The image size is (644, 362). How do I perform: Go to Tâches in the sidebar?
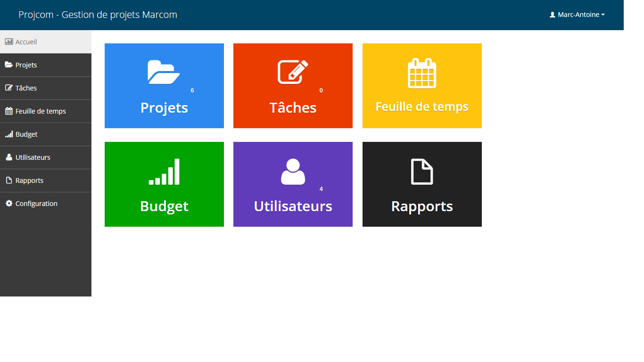46,88
